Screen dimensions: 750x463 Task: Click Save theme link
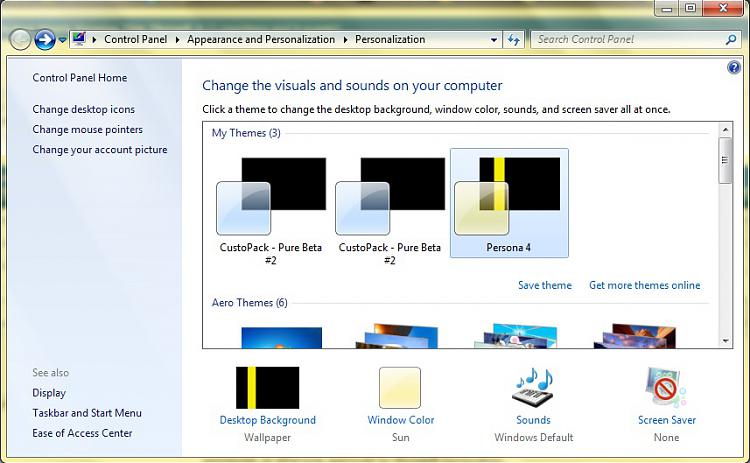coord(545,285)
